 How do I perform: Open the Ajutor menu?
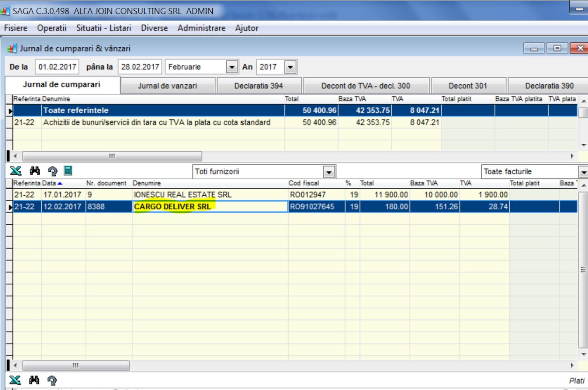(246, 28)
